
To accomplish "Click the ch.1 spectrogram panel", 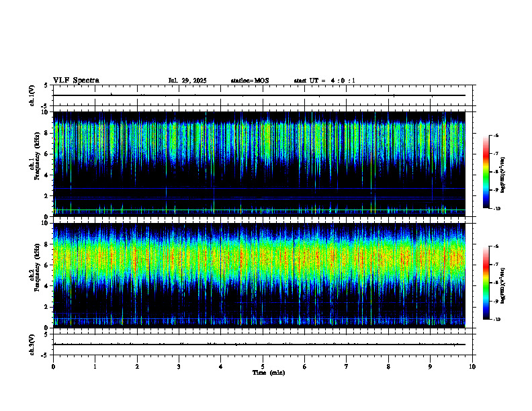I will [x=259, y=164].
